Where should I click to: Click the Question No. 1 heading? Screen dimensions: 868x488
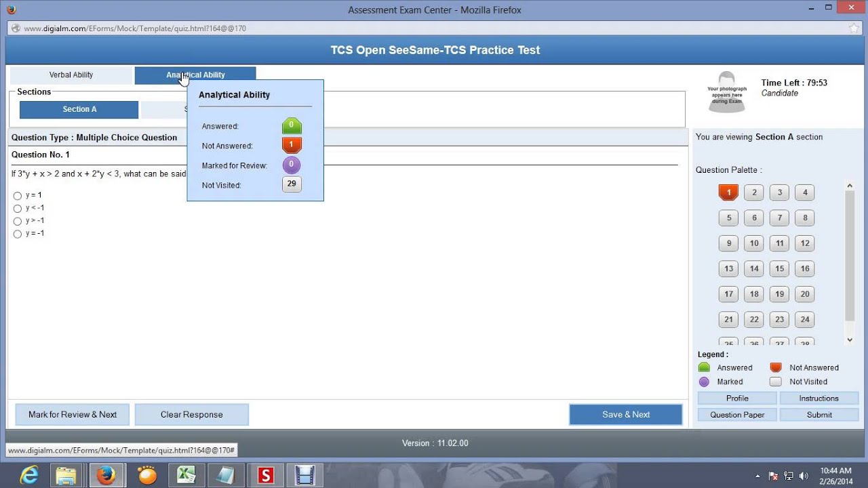41,155
